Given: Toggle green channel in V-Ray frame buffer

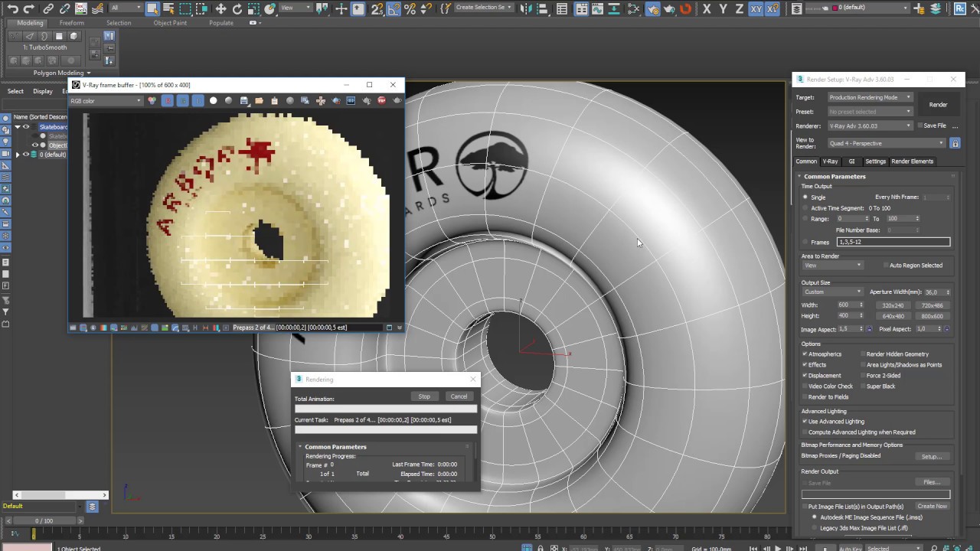Looking at the screenshot, I should click(x=182, y=100).
